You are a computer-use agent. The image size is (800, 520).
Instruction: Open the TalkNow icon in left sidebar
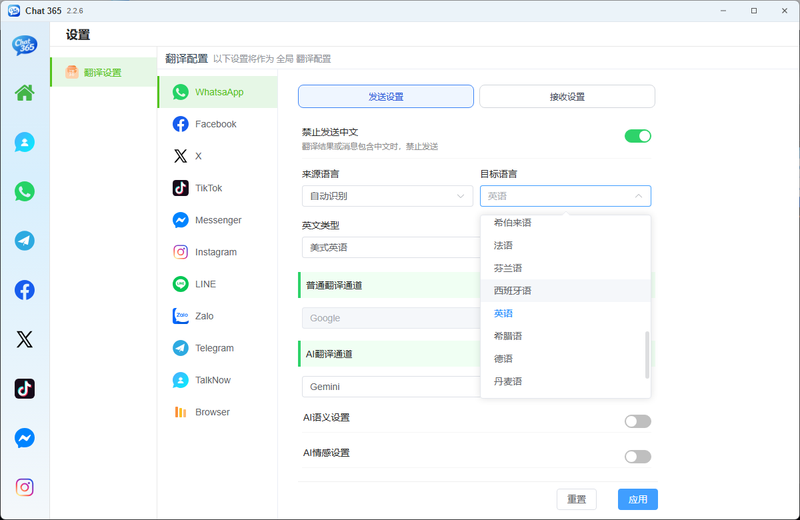24,142
